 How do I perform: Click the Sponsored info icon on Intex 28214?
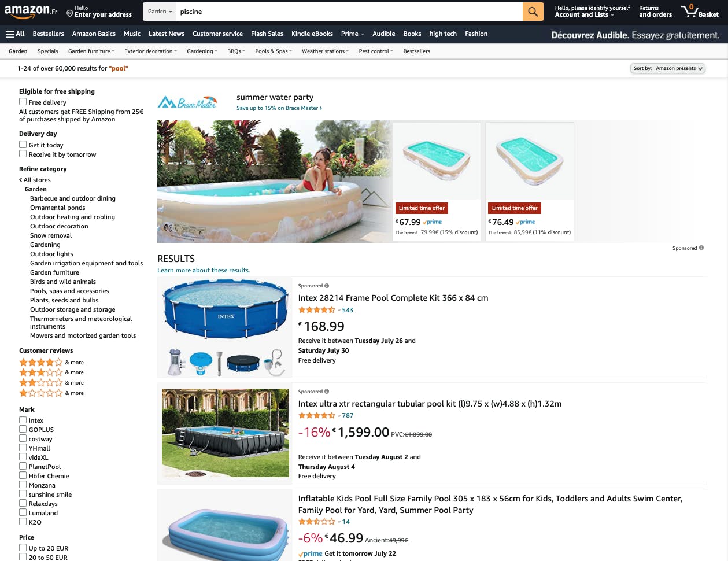(x=327, y=286)
